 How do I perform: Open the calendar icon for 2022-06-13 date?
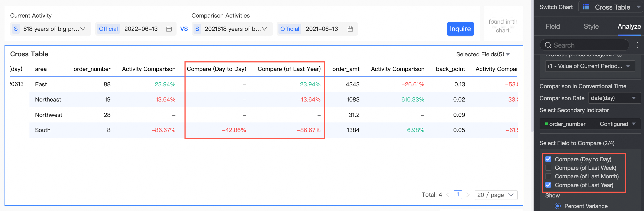point(169,29)
